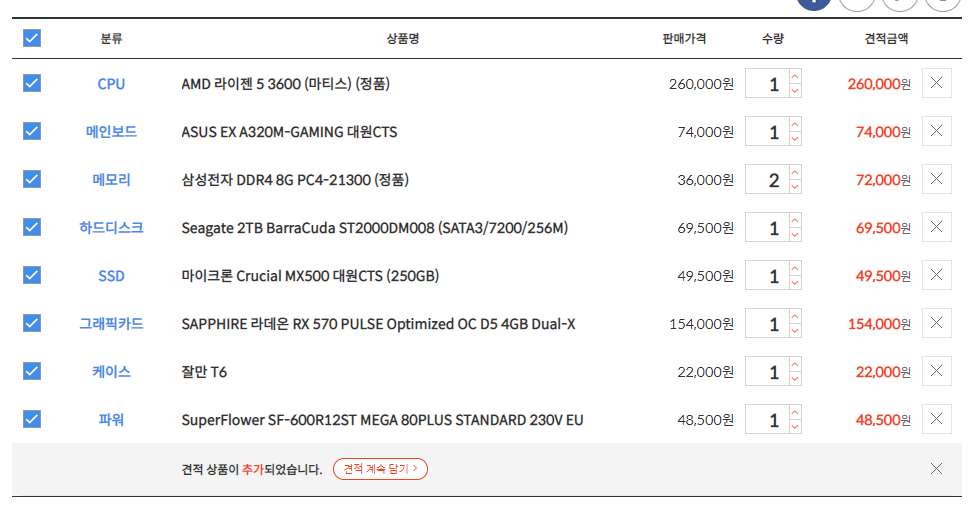
Task: Open the 메인보드 category link
Action: coord(111,132)
